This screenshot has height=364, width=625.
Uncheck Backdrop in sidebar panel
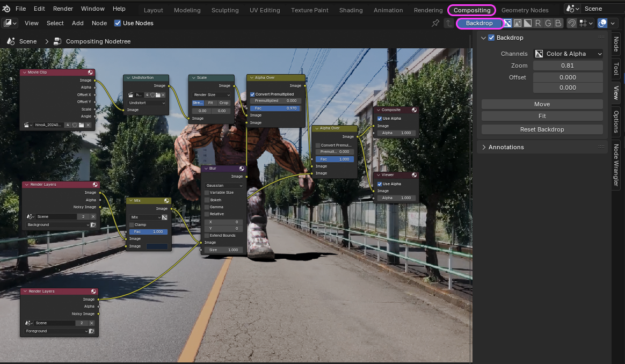491,38
